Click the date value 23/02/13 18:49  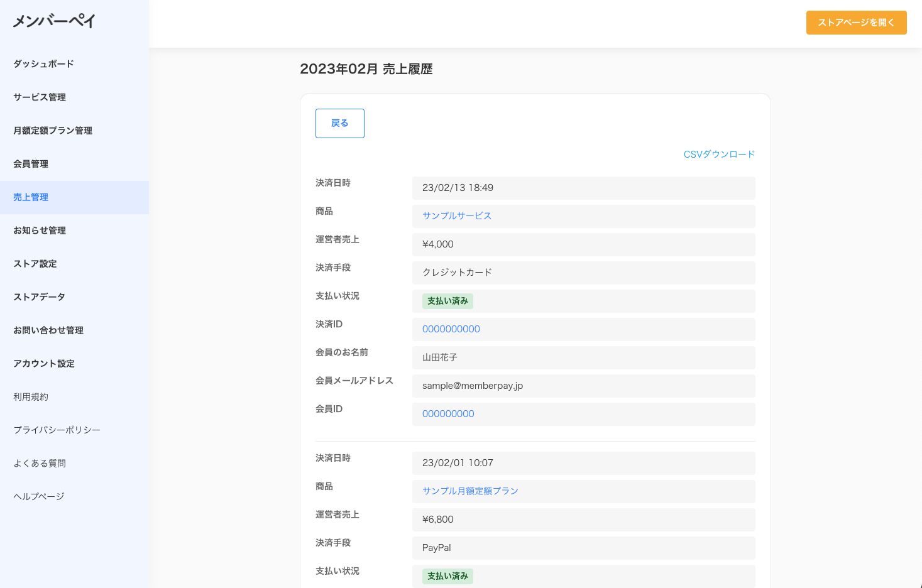point(458,188)
